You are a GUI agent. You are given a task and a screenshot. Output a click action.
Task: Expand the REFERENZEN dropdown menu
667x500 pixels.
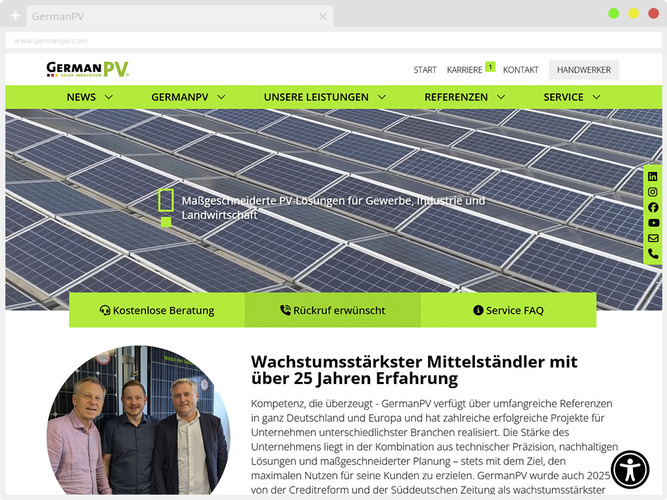pyautogui.click(x=463, y=97)
